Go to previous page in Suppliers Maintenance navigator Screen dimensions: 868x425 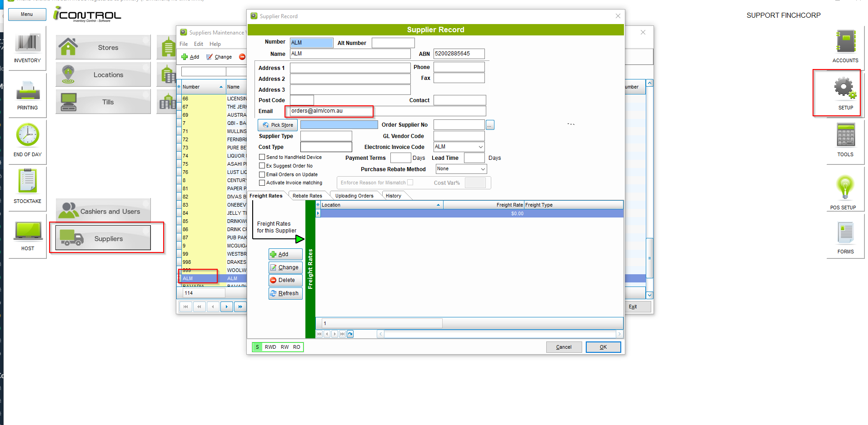coord(199,307)
